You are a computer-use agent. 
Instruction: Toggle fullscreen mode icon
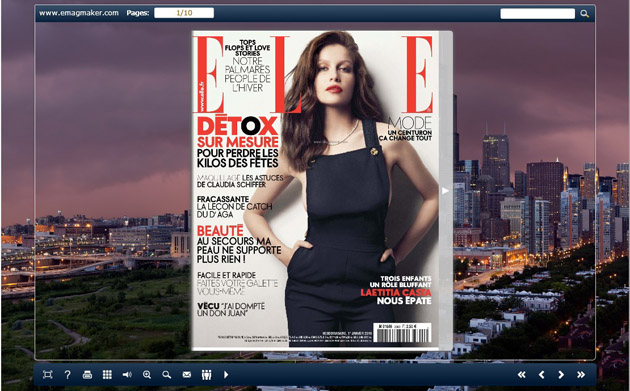[x=47, y=375]
